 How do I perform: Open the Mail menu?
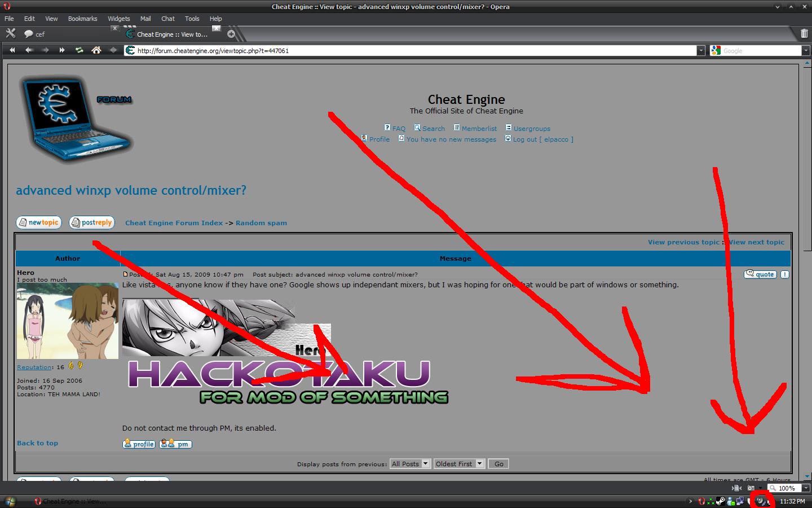click(145, 19)
